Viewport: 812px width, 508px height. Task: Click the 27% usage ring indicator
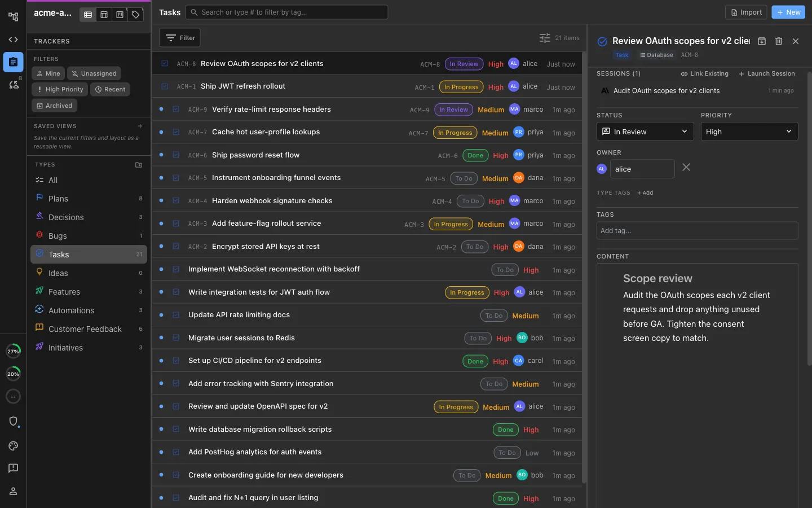(13, 351)
